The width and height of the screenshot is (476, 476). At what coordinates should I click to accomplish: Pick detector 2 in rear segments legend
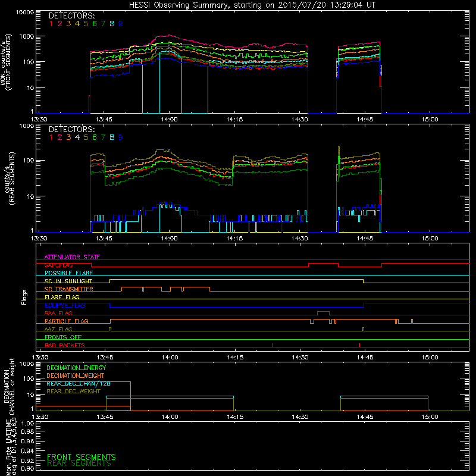tap(60, 137)
